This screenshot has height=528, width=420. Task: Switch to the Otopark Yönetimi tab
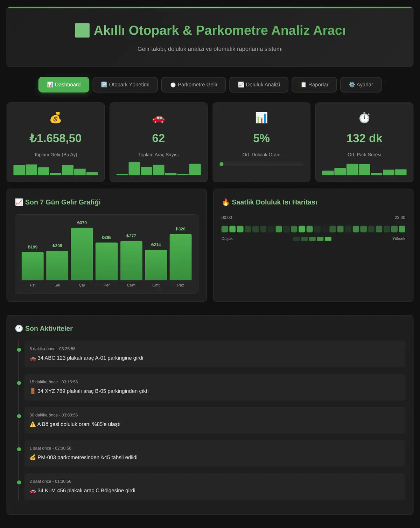coord(125,85)
